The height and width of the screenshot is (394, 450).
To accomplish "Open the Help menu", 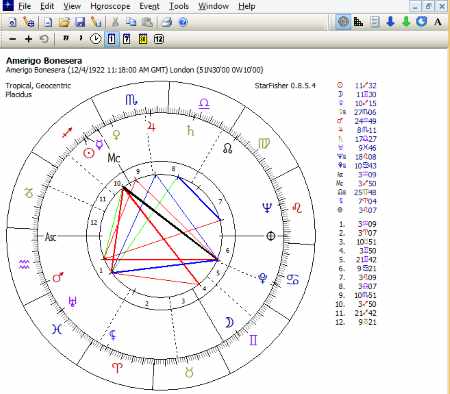I will (247, 6).
